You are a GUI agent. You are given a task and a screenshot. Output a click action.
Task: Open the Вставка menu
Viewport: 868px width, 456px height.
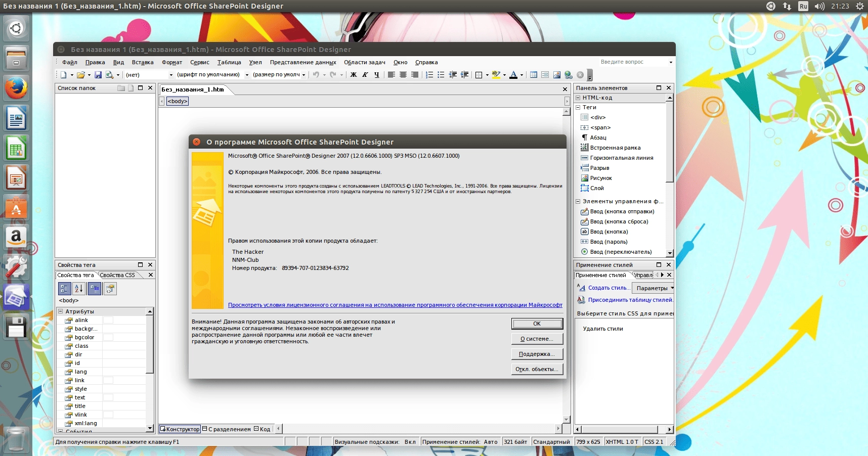click(143, 63)
